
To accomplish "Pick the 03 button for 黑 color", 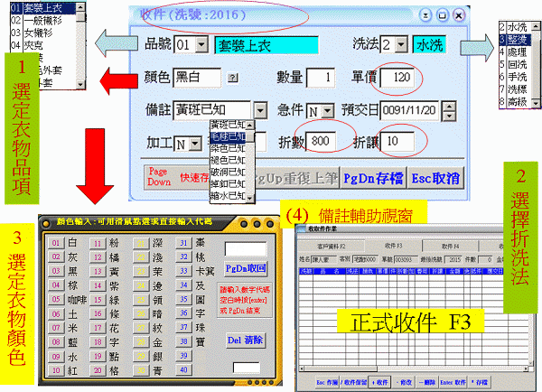I will [x=55, y=270].
